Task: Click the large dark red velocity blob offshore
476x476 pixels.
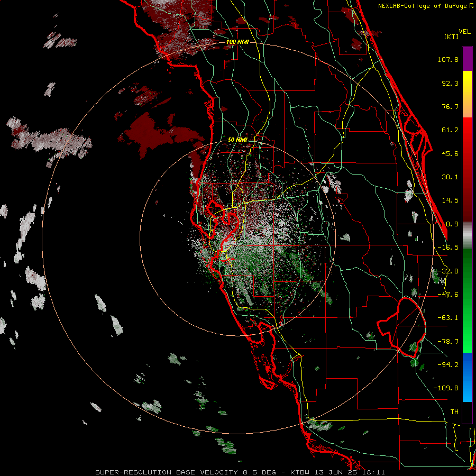Action: click(x=158, y=134)
